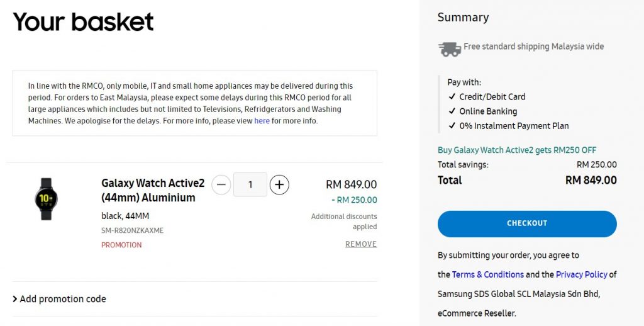Click the Galaxy Watch Active2 product title
The height and width of the screenshot is (326, 644).
[x=153, y=190]
